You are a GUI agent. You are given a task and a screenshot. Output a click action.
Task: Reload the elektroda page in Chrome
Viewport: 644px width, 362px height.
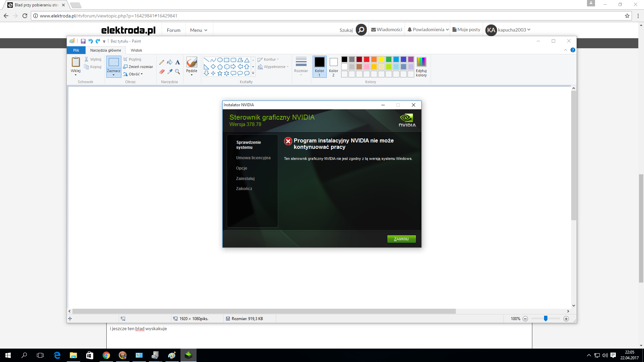25,16
